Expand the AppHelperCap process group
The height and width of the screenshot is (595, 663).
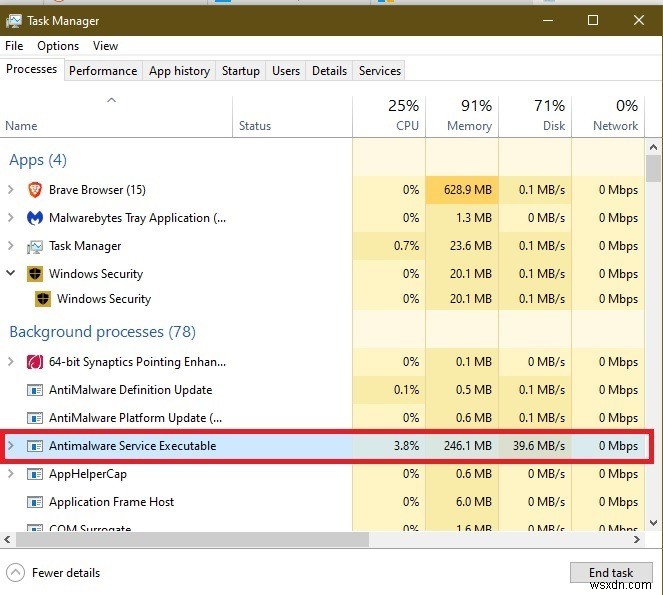(11, 474)
